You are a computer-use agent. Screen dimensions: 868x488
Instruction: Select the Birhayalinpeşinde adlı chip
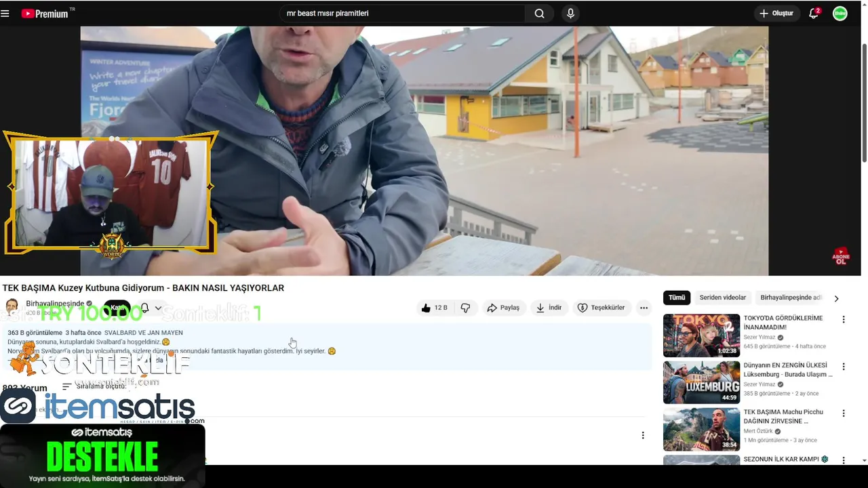pyautogui.click(x=791, y=298)
